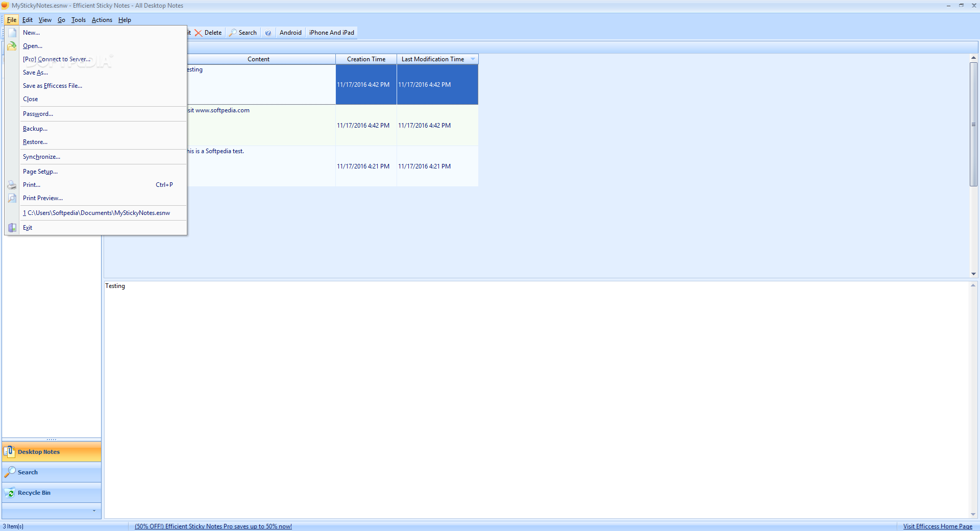Viewport: 980px width, 531px height.
Task: Click the Desktop Notes navigation button
Action: pyautogui.click(x=52, y=452)
